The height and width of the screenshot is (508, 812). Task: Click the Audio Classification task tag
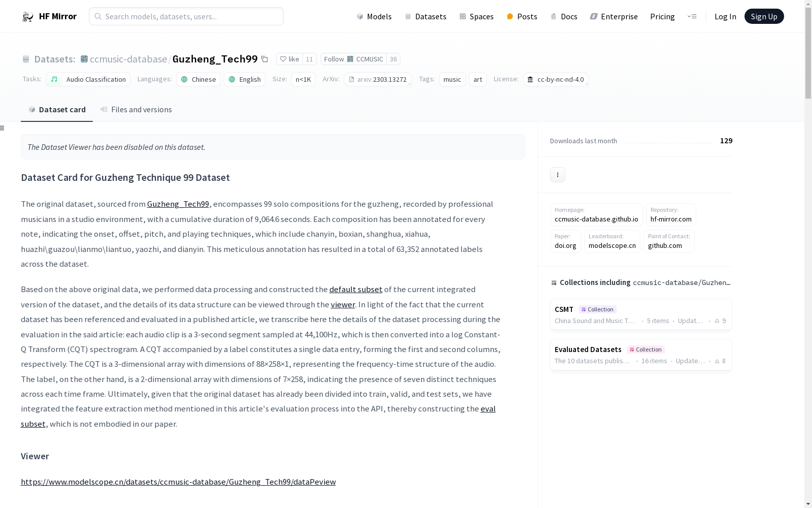point(88,79)
